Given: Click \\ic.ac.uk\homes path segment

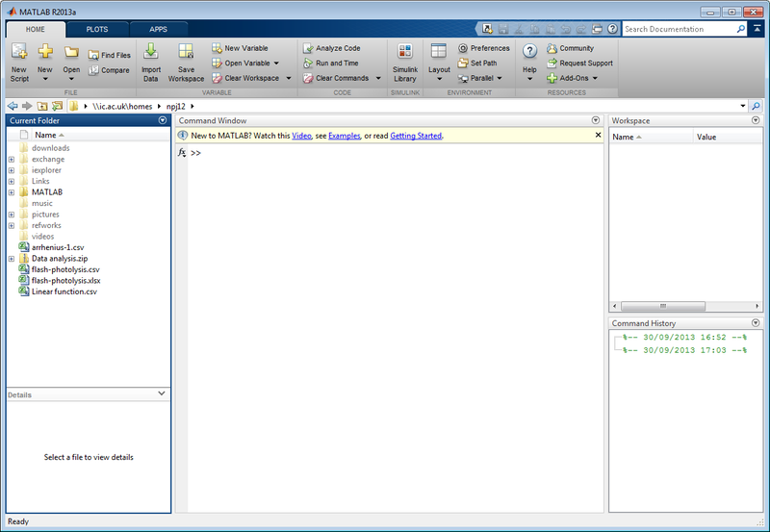Looking at the screenshot, I should click(x=122, y=106).
